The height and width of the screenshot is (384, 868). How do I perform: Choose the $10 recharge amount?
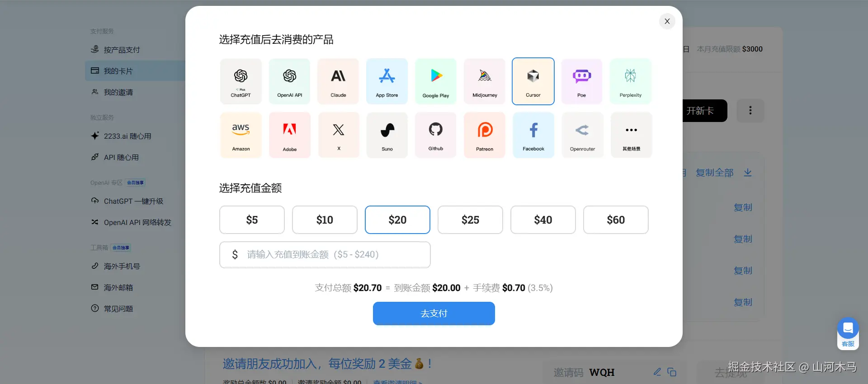[x=325, y=220]
